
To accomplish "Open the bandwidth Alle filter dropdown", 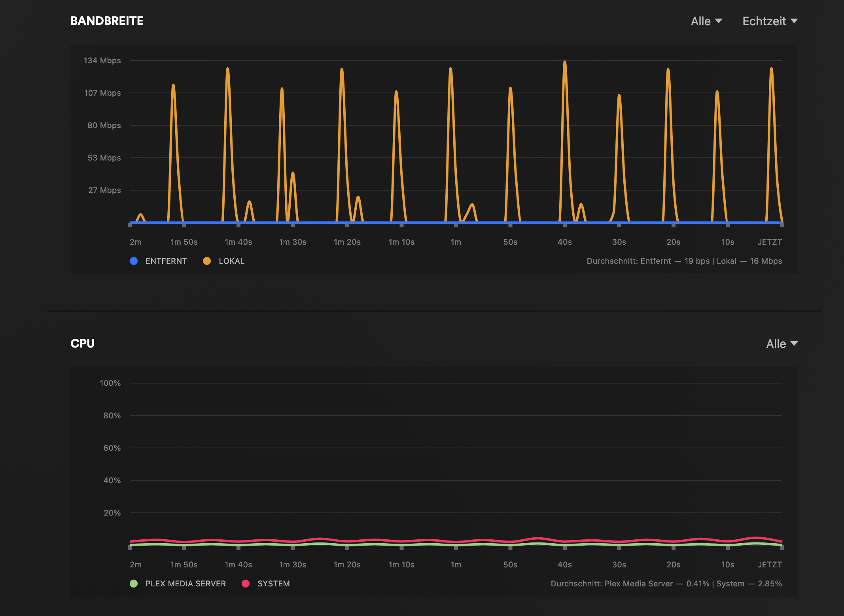I will coord(706,21).
